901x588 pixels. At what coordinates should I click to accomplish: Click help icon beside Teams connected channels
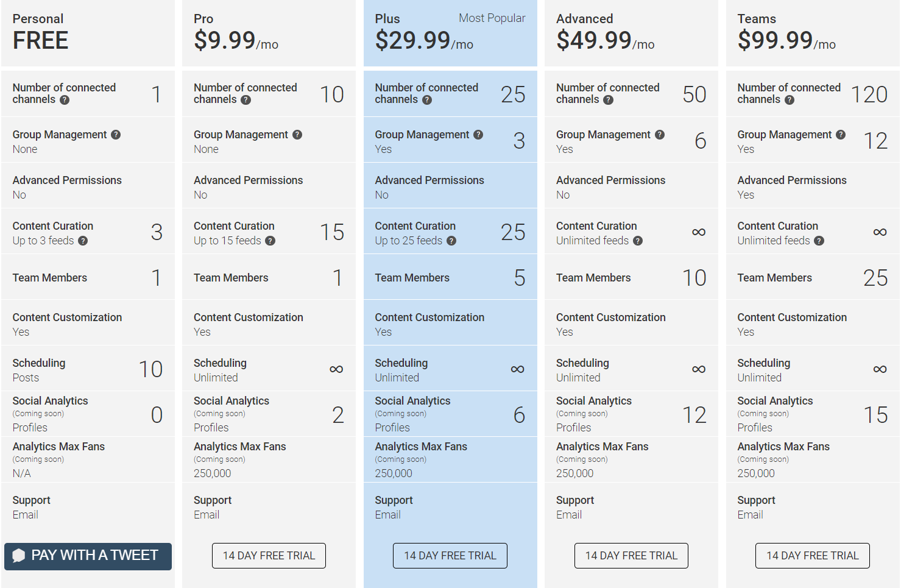point(790,100)
